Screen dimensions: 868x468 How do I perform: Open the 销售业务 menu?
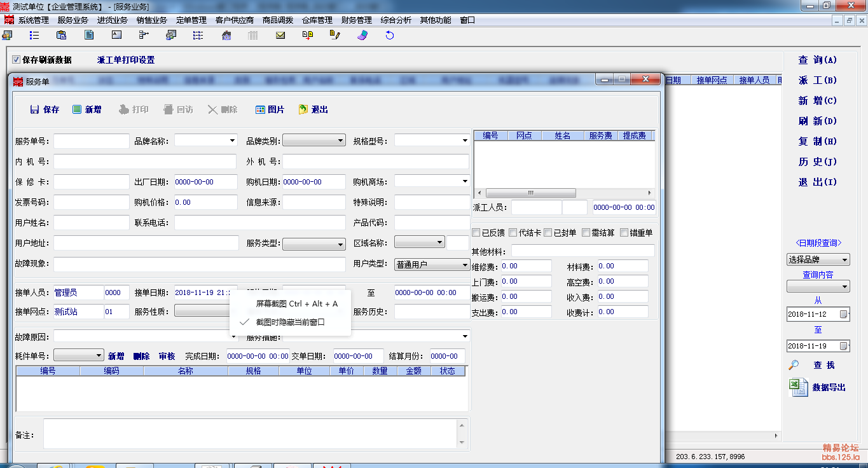tap(151, 20)
